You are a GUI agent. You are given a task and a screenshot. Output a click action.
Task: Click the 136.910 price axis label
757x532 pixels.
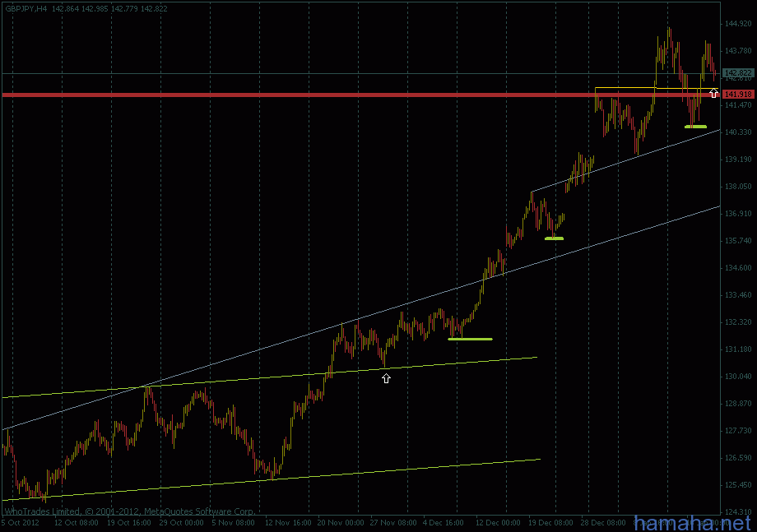coord(738,213)
